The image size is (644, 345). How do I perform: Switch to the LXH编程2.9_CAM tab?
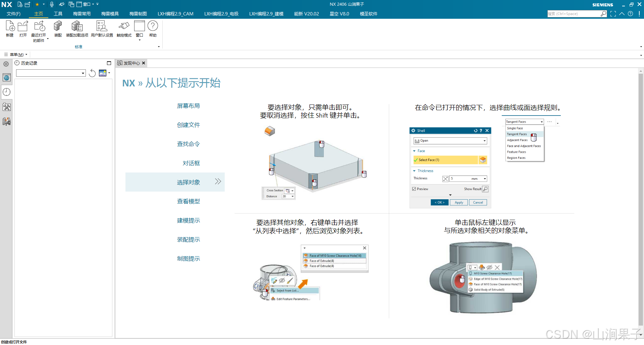point(175,14)
